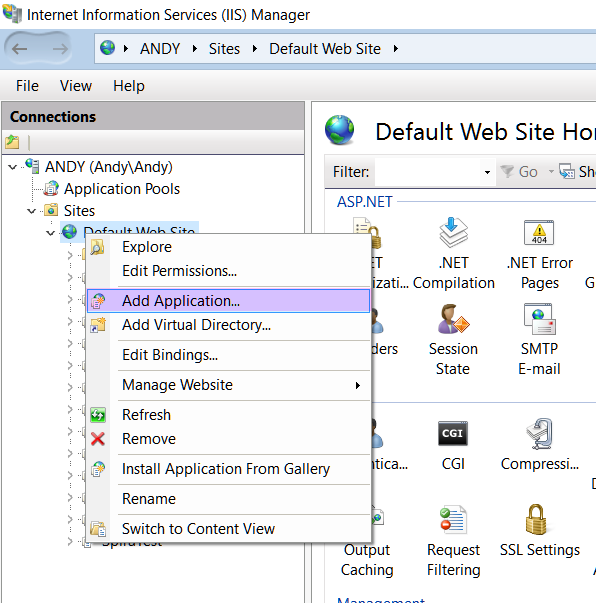596x603 pixels.
Task: Collapse the ANDY server node
Action: coord(13,167)
